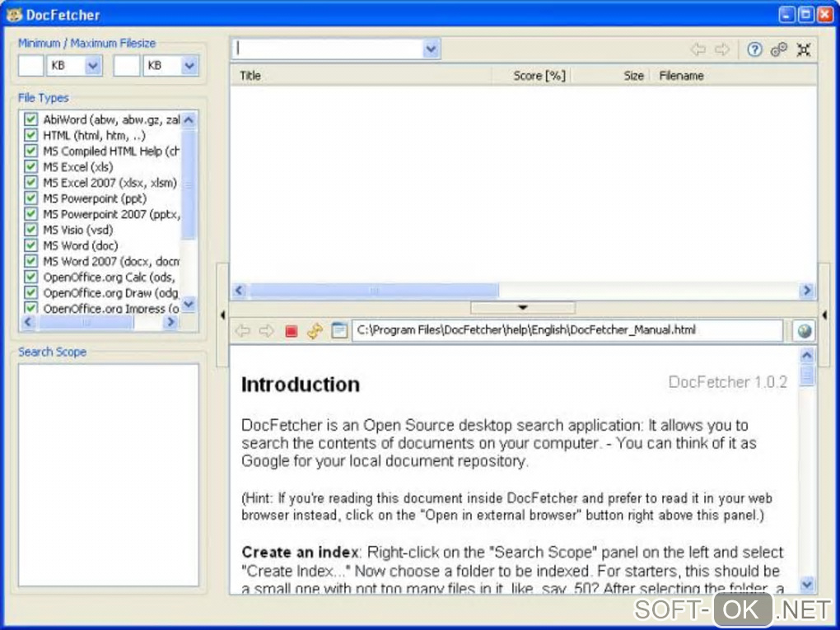Toggle OpenOffice.org Draw checkbox
840x630 pixels.
pyautogui.click(x=31, y=292)
